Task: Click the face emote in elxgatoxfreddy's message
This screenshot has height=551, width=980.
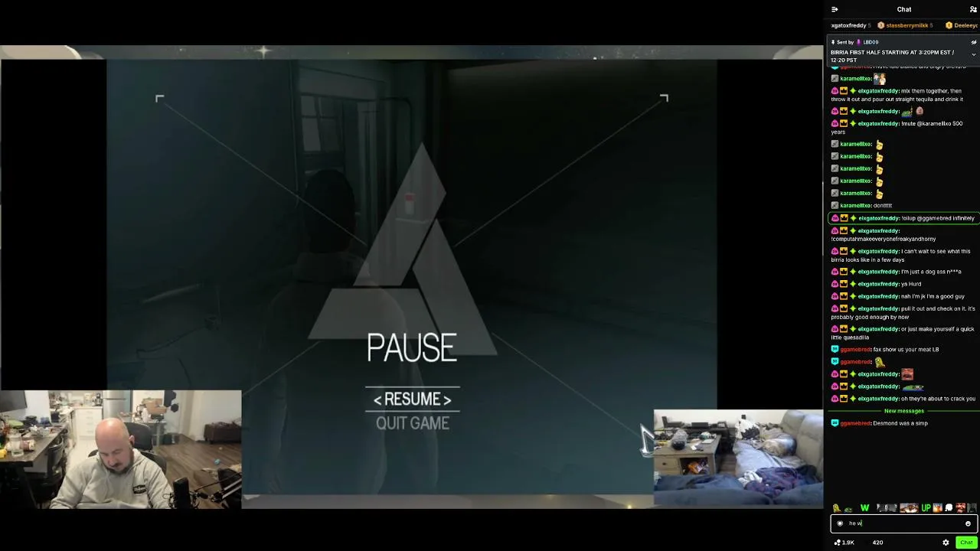Action: (x=907, y=374)
